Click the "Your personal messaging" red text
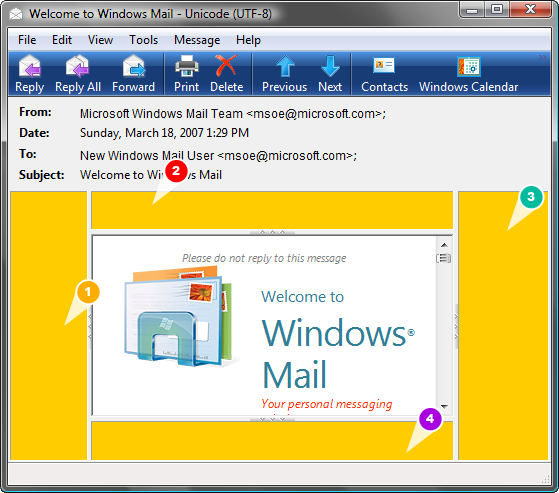This screenshot has height=493, width=559. click(x=327, y=404)
